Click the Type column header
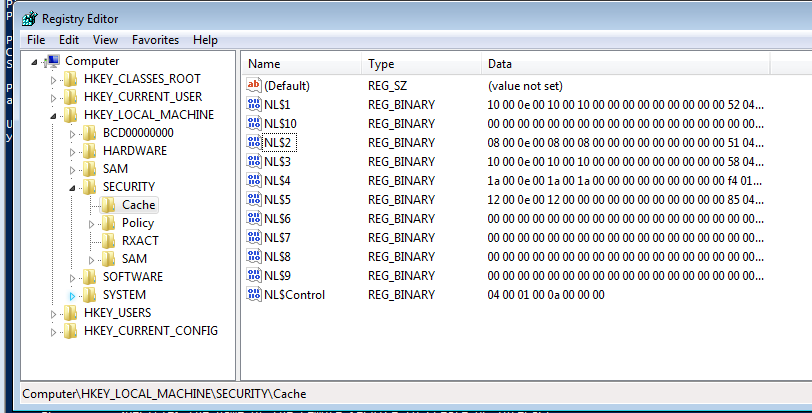Viewport: 812px width, 413px height. (421, 64)
